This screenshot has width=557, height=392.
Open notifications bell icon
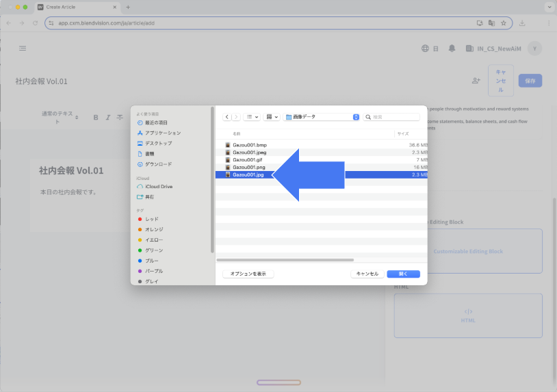452,49
